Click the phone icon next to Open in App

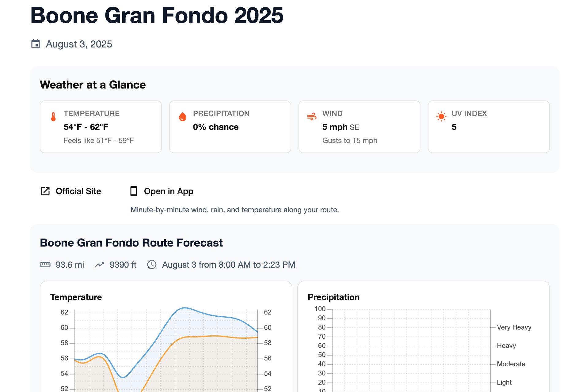tap(134, 191)
